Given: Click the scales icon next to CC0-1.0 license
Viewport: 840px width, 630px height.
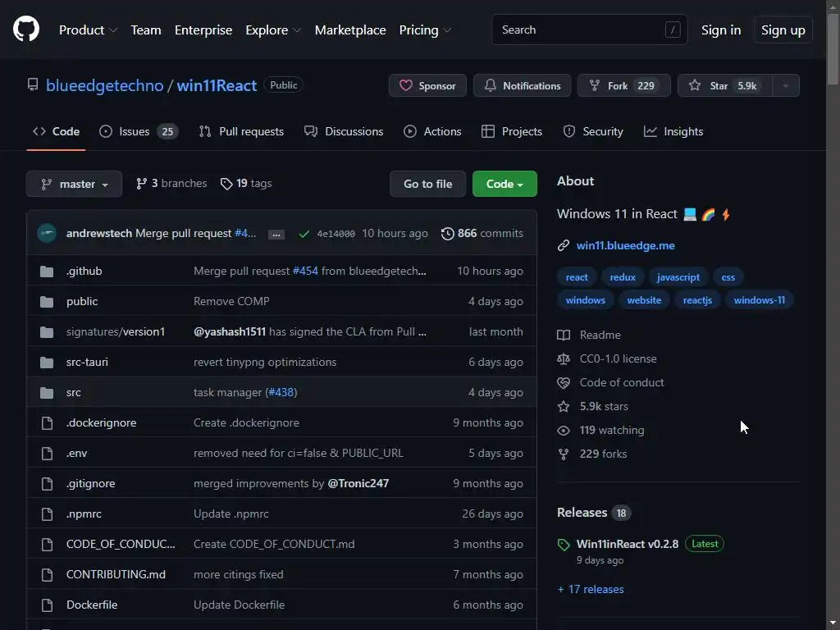Looking at the screenshot, I should 564,359.
